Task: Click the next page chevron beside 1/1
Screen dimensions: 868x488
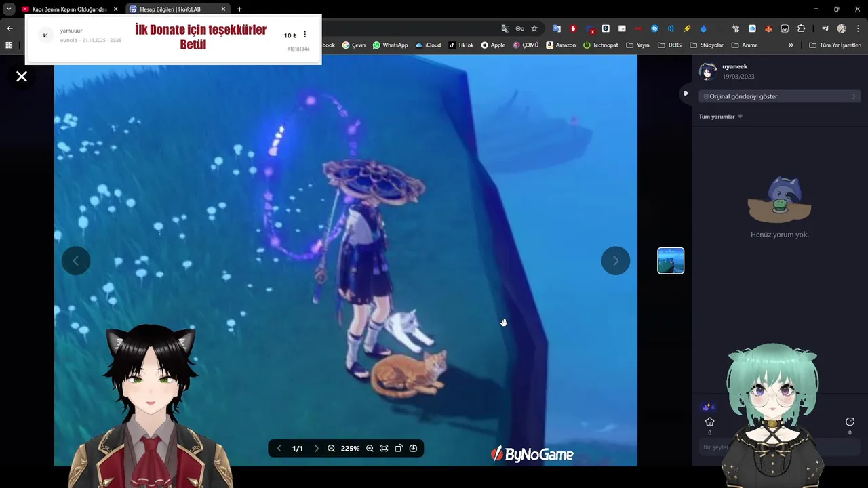Action: tap(316, 449)
